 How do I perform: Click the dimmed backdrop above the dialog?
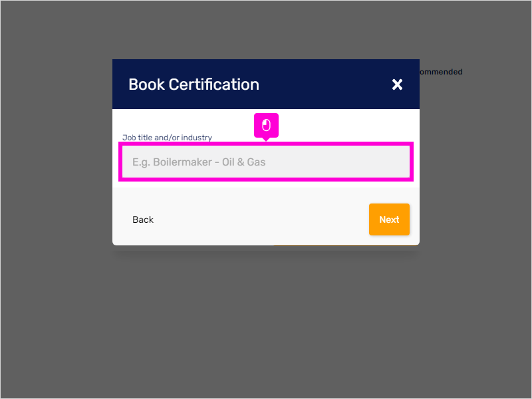tap(266, 30)
